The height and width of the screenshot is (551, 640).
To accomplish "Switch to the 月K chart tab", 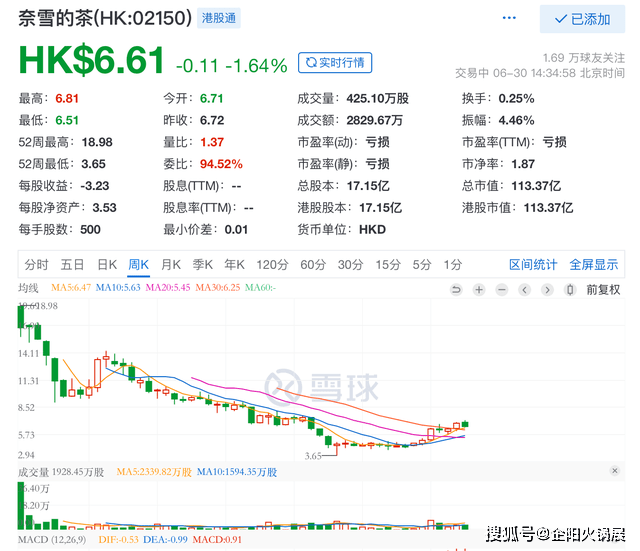I will pos(171,264).
